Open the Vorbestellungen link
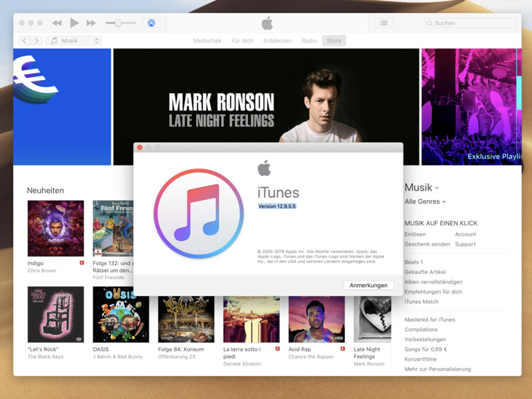 coord(425,340)
